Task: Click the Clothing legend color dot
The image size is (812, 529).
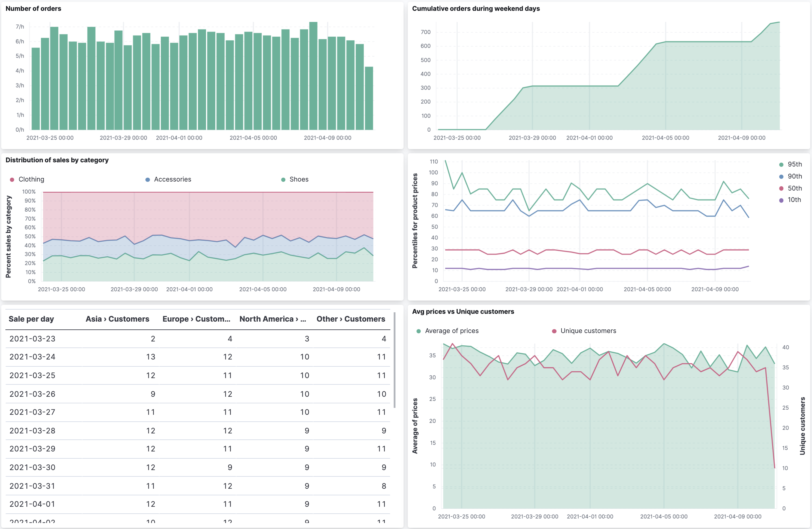Action: click(x=12, y=179)
